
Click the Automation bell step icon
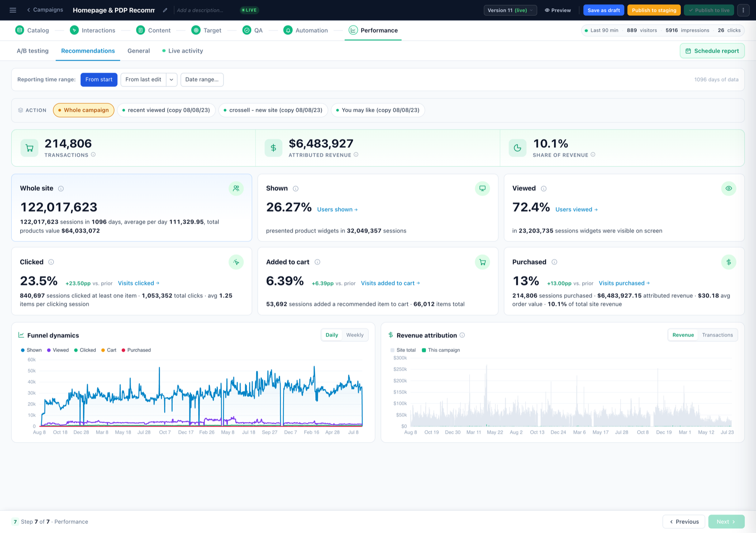tap(288, 30)
